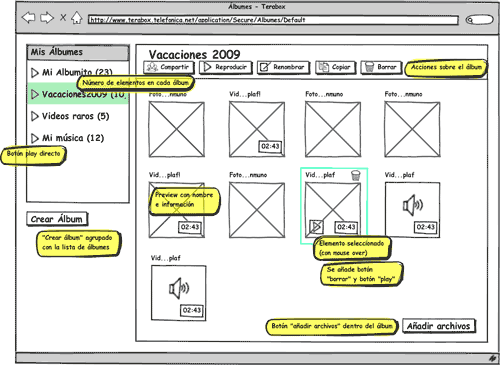500x365 pixels.
Task: Play Mi Albumito with its triangle icon
Action: [x=35, y=73]
